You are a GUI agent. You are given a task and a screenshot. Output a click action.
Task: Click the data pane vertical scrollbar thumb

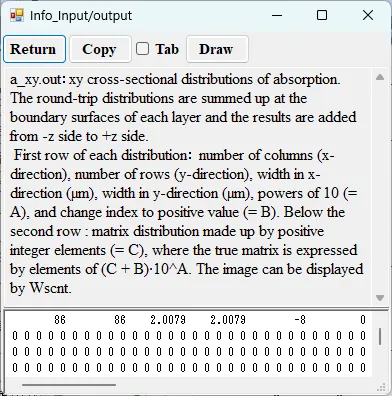point(380,337)
